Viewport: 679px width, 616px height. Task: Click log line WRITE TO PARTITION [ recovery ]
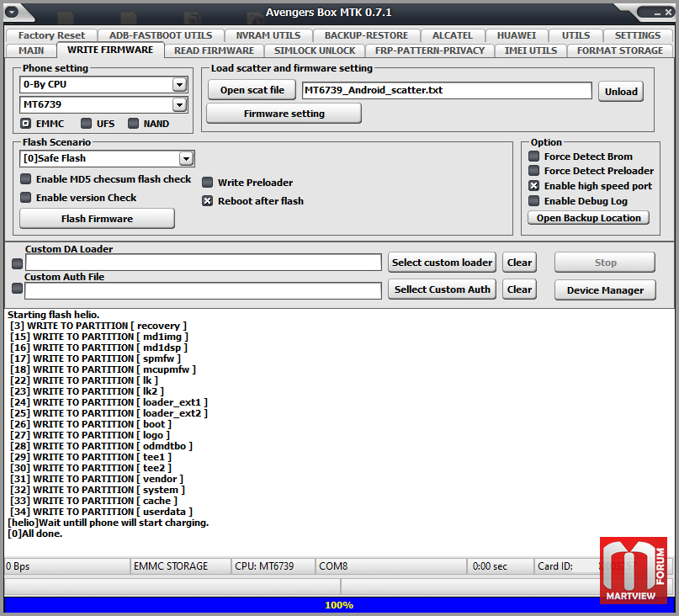98,326
